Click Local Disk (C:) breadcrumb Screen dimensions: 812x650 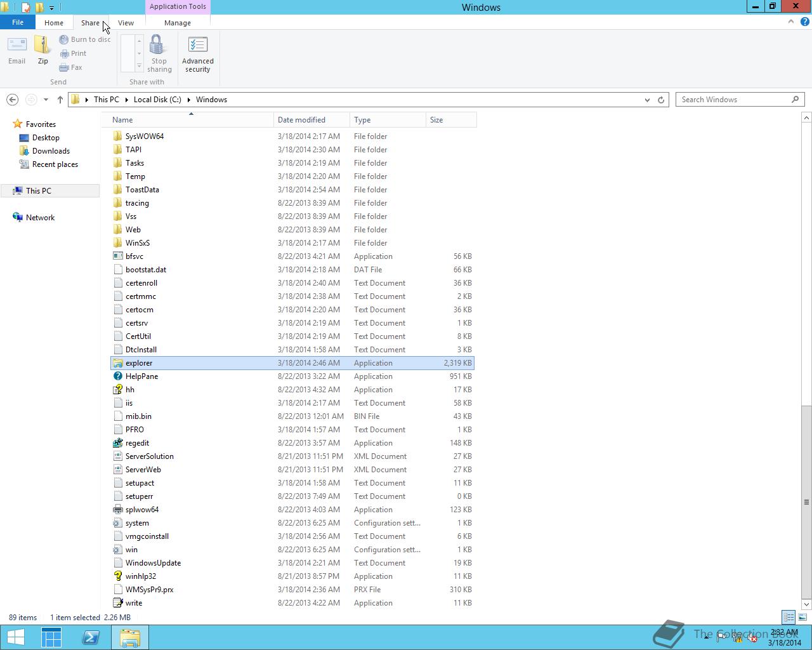click(x=157, y=100)
